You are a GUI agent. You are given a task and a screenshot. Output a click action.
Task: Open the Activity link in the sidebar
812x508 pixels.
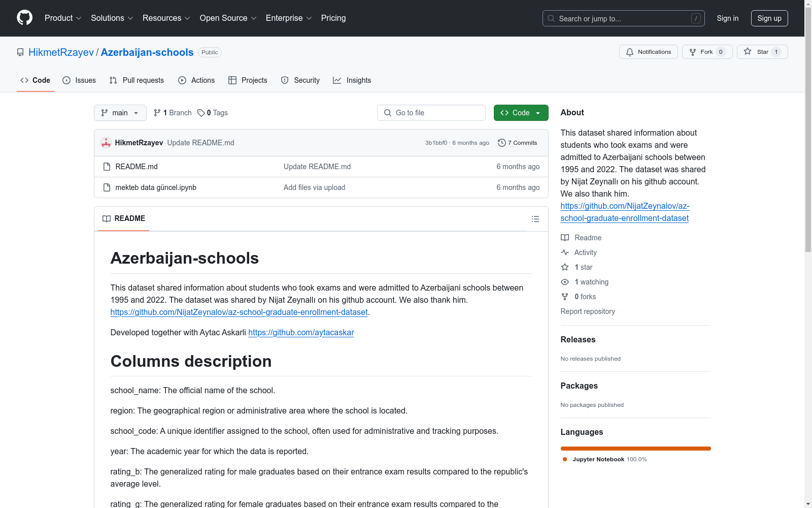tap(579, 252)
